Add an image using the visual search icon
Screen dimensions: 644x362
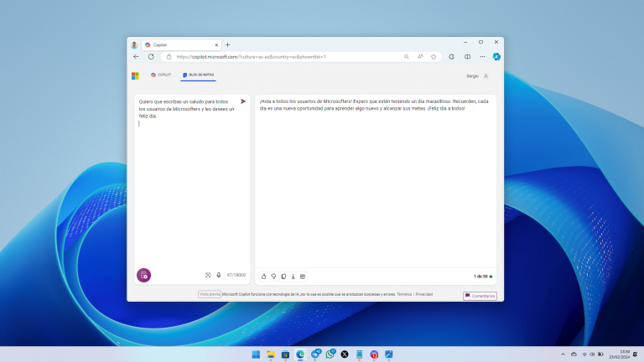click(208, 275)
